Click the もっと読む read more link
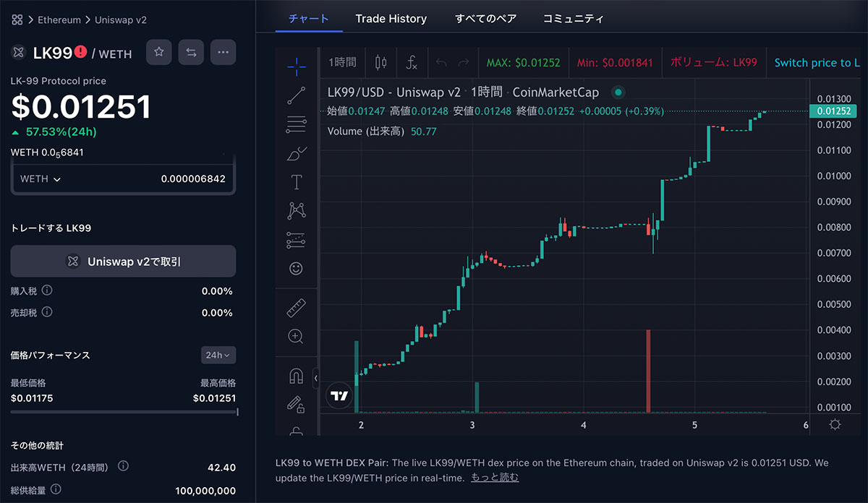Screen dimensions: 868x503 click(x=495, y=478)
